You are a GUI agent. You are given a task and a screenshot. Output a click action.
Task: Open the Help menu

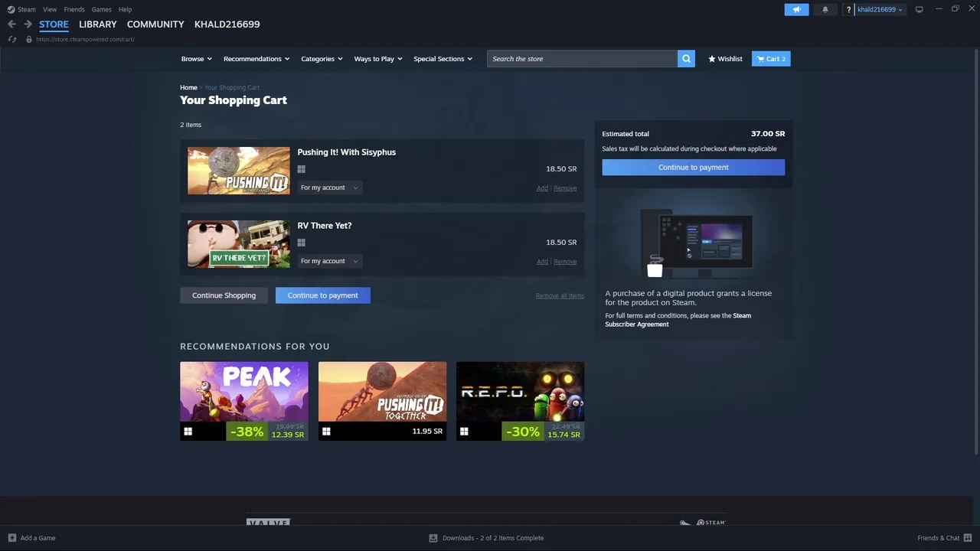click(125, 9)
